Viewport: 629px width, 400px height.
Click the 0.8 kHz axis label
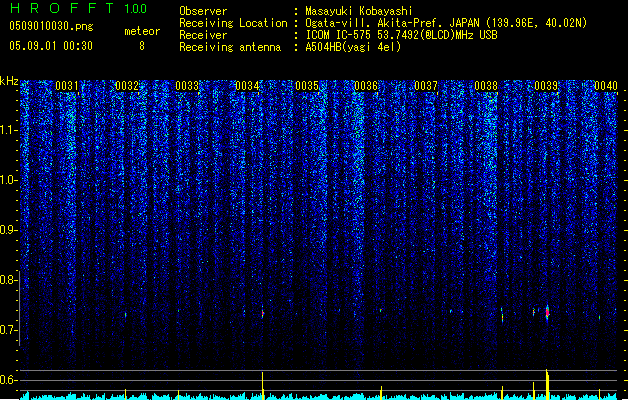point(8,280)
